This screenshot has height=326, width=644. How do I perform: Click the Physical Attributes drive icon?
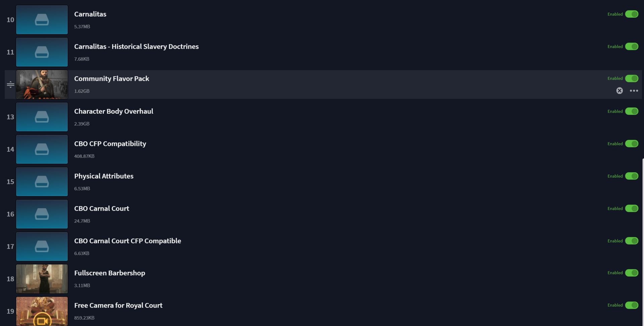pyautogui.click(x=42, y=182)
